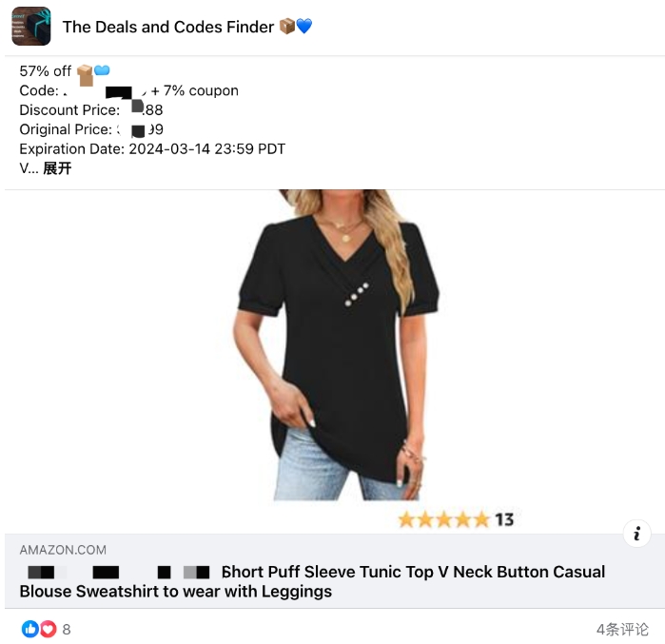Screen dimensions: 665x644
Task: Open The Deals and Codes Finder profile picture
Action: click(31, 27)
